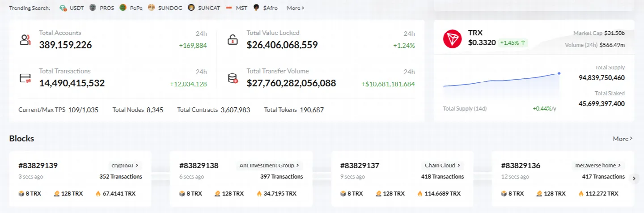Click the Total Transactions value 14,490,415,532

click(72, 83)
